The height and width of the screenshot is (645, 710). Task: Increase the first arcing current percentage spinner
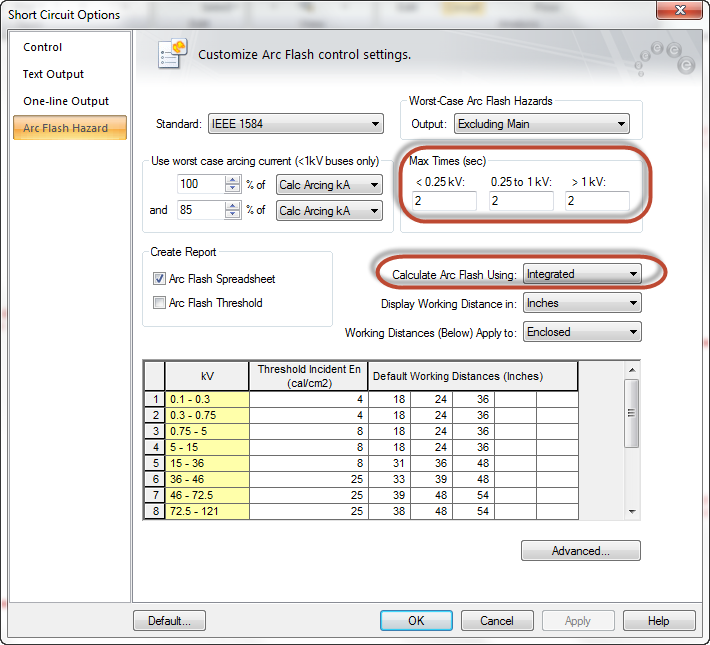(233, 179)
